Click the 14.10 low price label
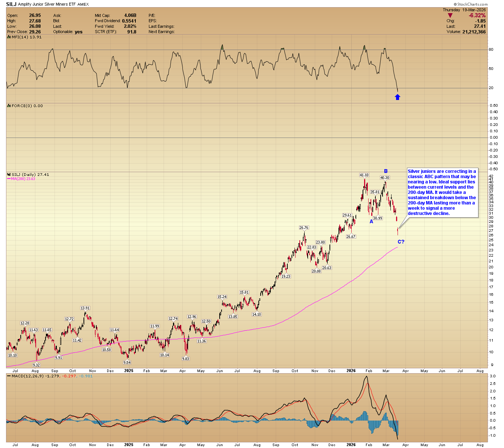 click(x=257, y=315)
